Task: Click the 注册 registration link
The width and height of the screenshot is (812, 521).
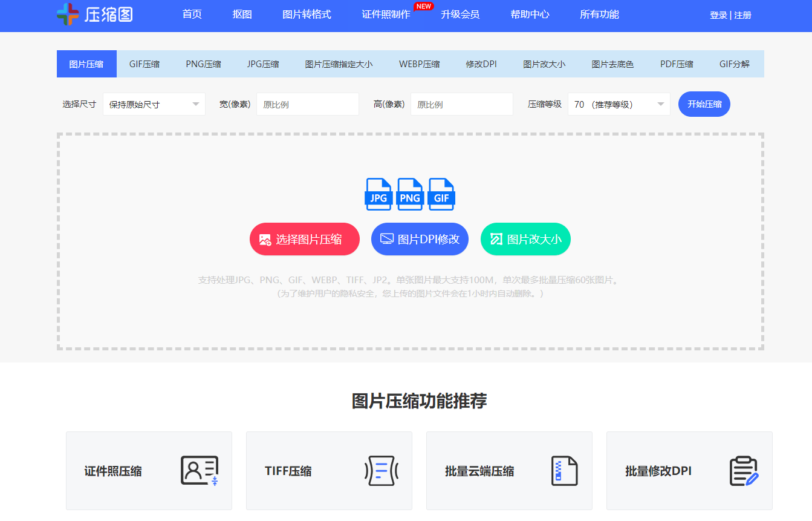Action: click(742, 15)
